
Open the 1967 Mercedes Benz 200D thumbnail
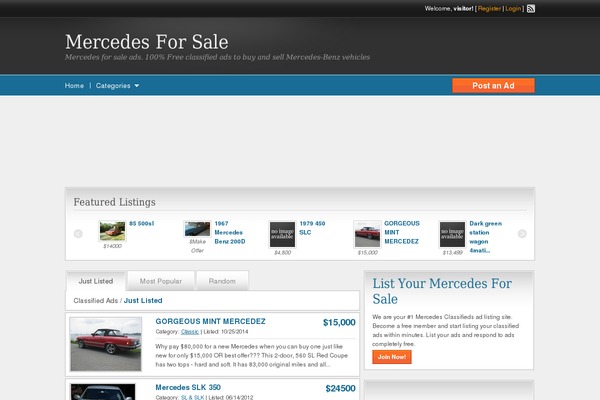tap(197, 229)
